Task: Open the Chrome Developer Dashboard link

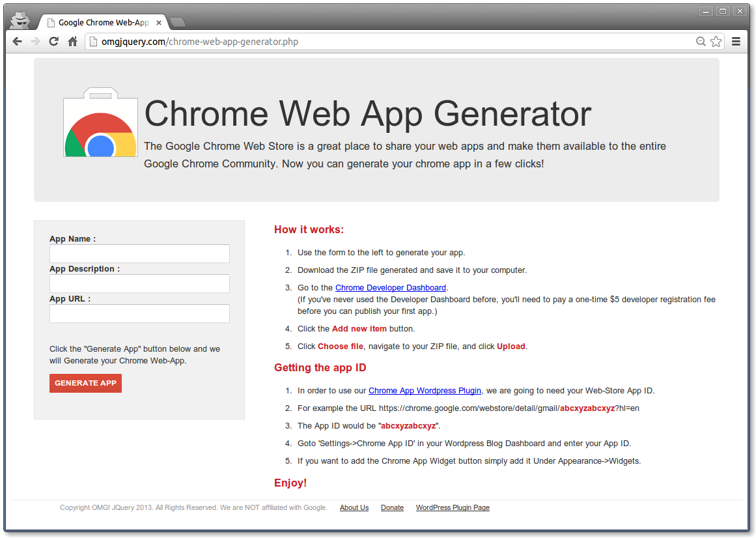Action: tap(391, 288)
